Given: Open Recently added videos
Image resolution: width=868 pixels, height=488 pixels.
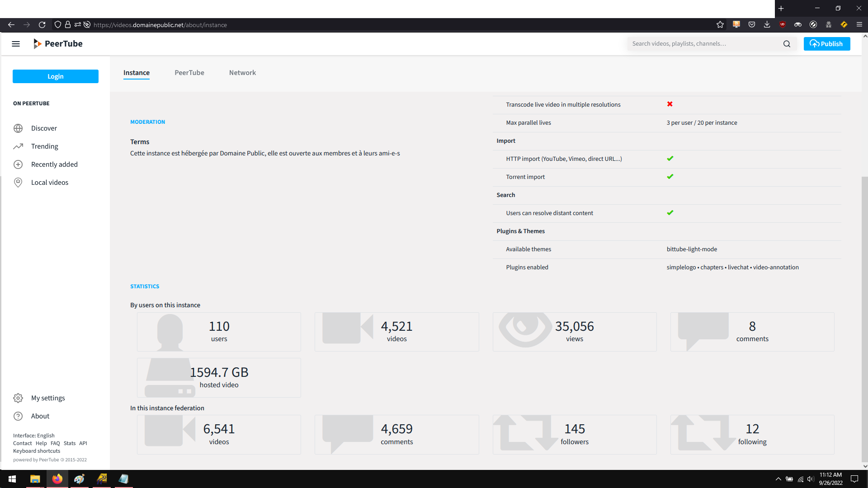Looking at the screenshot, I should [x=54, y=164].
